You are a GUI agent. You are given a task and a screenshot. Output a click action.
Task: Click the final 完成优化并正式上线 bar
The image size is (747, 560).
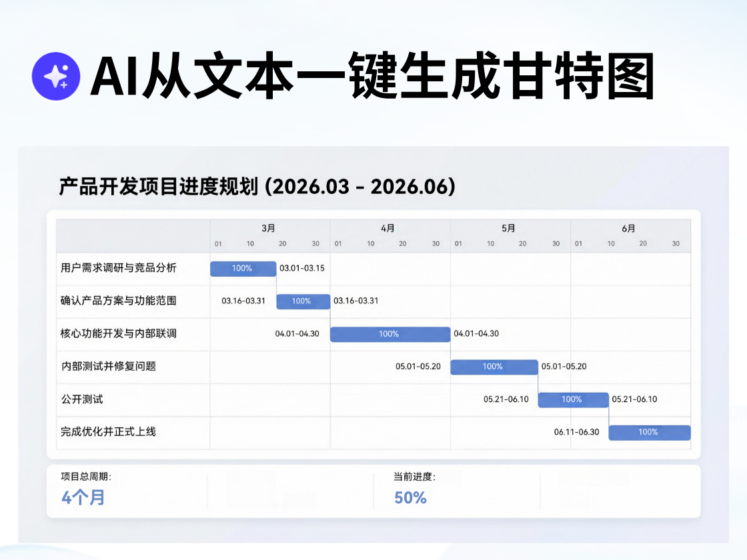point(649,432)
